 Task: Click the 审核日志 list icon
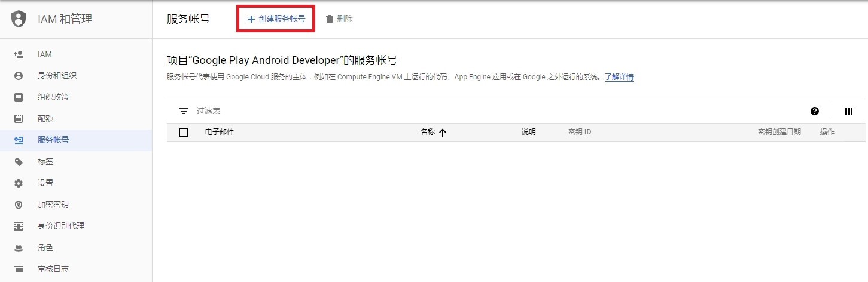click(x=19, y=269)
